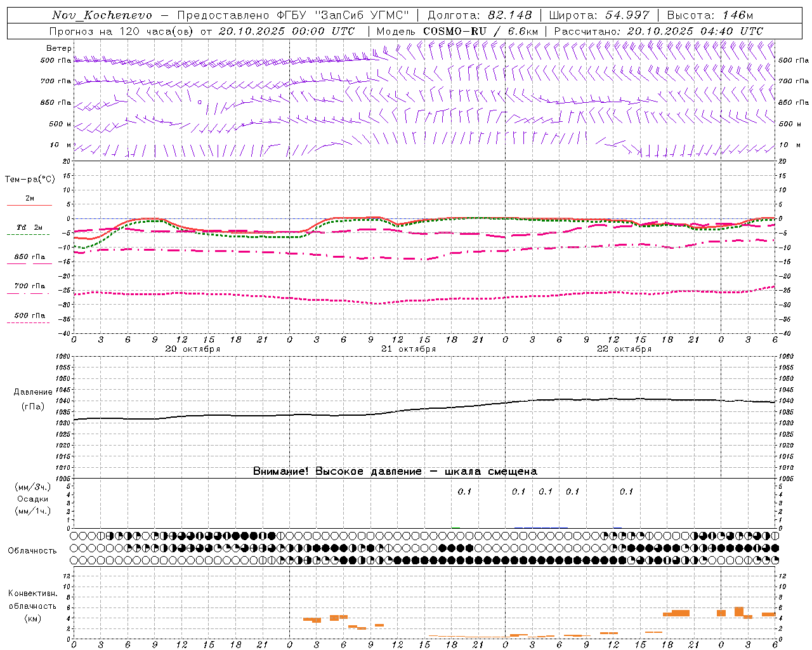Click the 2м temperature legend line sample
This screenshot has width=812, height=650.
pos(29,205)
